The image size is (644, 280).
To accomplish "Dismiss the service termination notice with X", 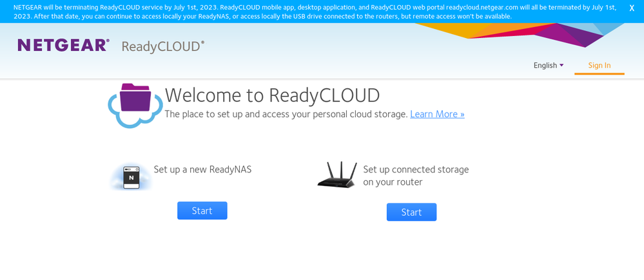I will [631, 8].
